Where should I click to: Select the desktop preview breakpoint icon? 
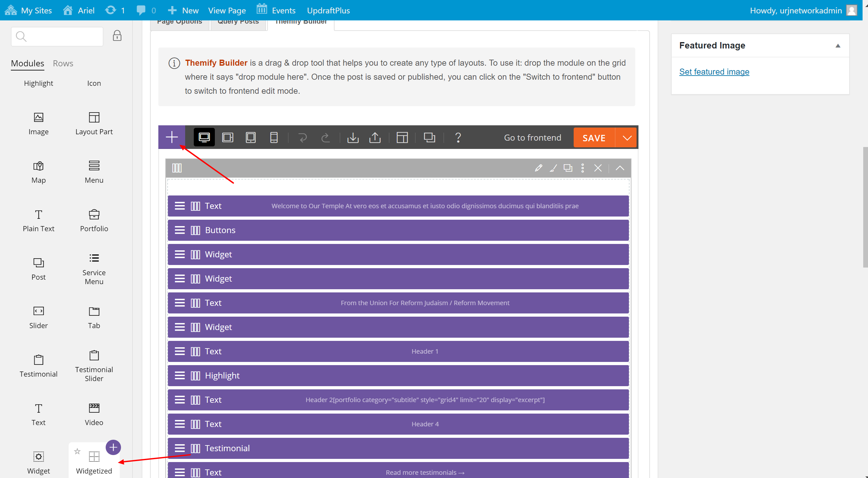204,137
